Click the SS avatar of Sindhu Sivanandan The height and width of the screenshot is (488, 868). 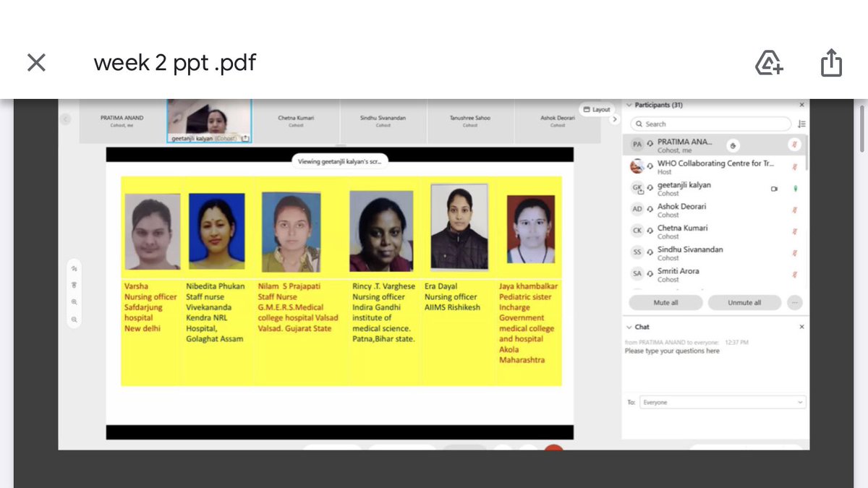pos(637,252)
